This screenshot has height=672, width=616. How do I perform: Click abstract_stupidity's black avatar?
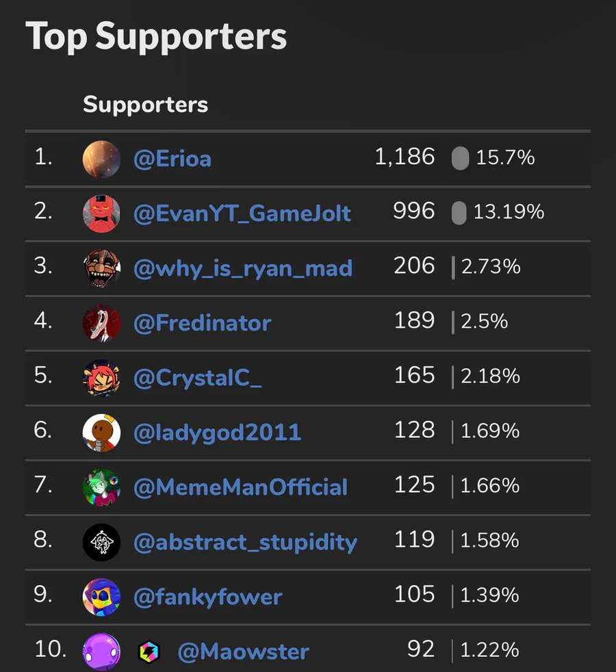(101, 542)
